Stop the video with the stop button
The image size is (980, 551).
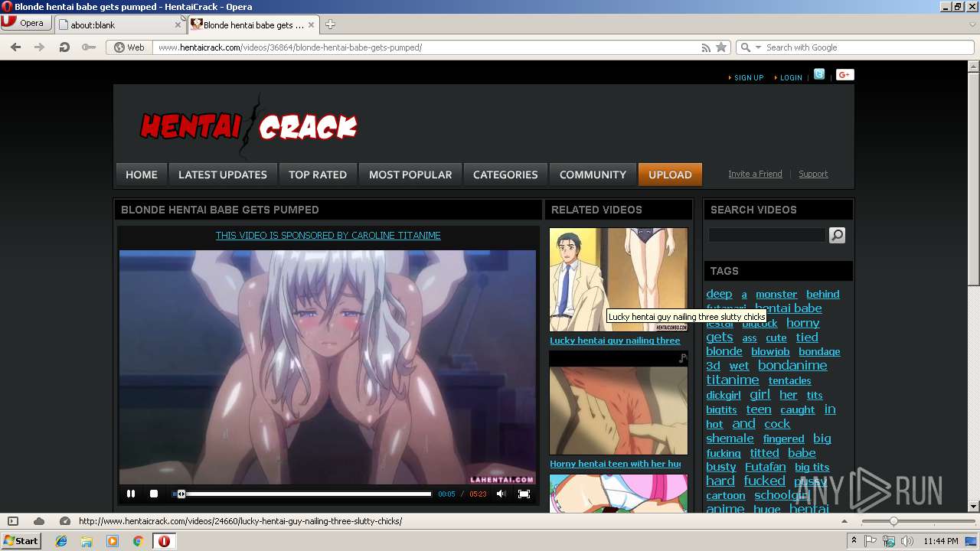point(154,494)
